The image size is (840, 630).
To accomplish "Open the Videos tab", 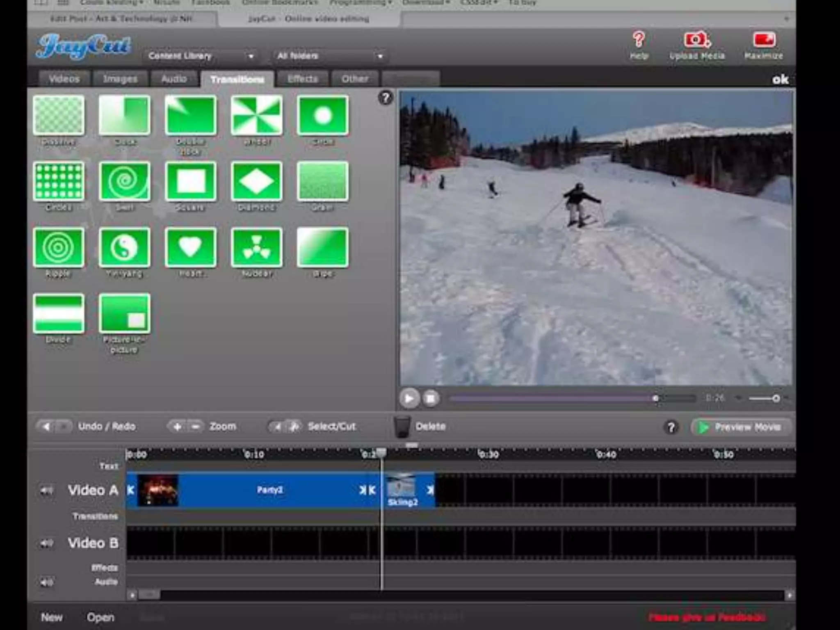I will click(x=64, y=79).
